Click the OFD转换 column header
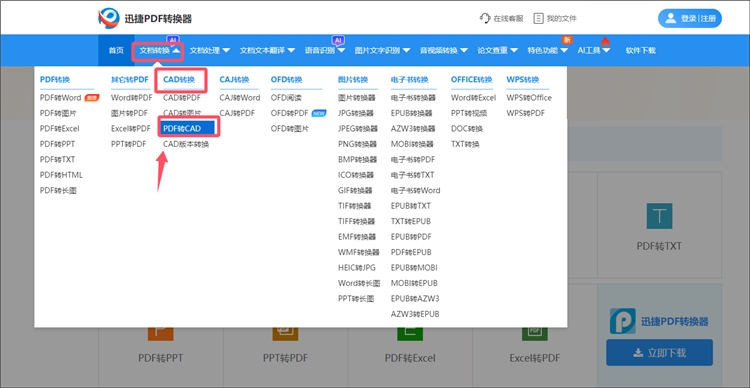 [x=287, y=79]
